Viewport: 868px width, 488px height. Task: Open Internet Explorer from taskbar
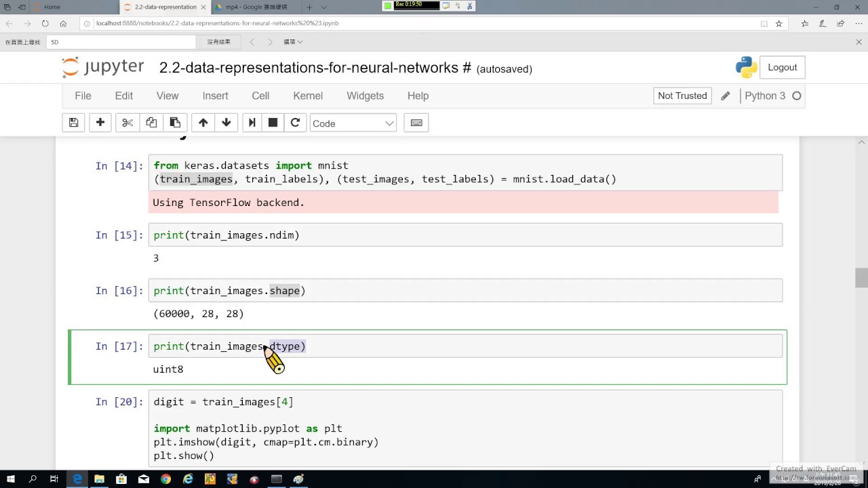pos(188,479)
